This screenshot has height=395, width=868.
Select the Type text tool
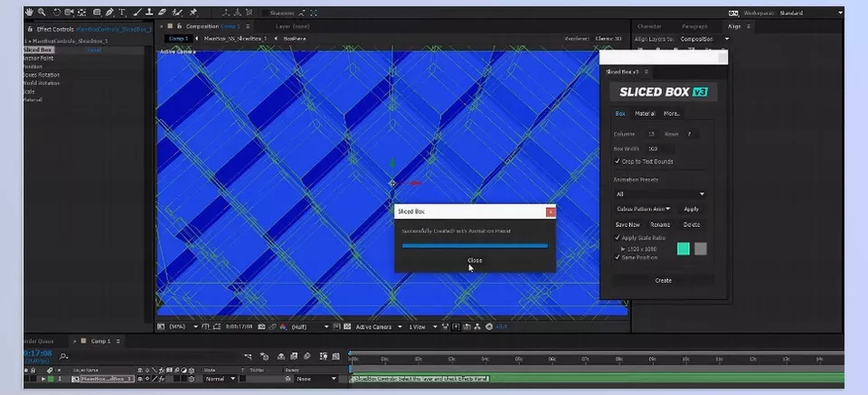pyautogui.click(x=122, y=12)
